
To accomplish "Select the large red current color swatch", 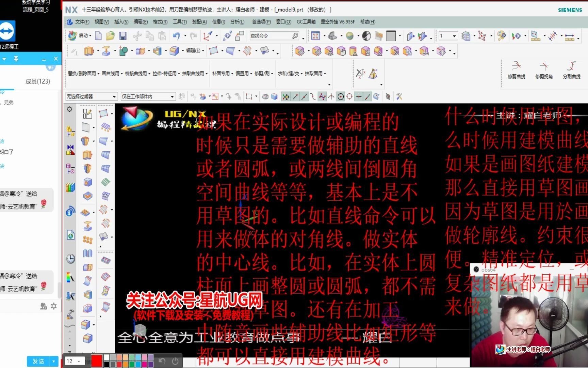I will coord(97,361).
